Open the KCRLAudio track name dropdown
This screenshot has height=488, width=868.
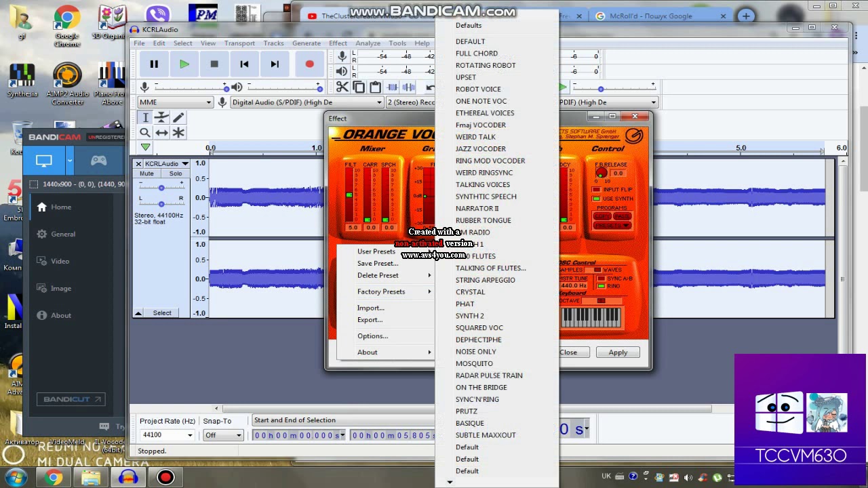[x=166, y=163]
